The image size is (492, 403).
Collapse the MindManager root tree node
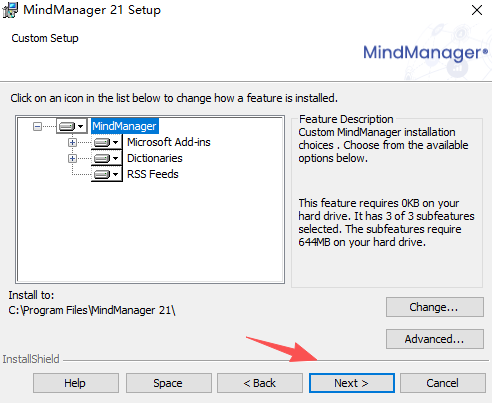37,126
